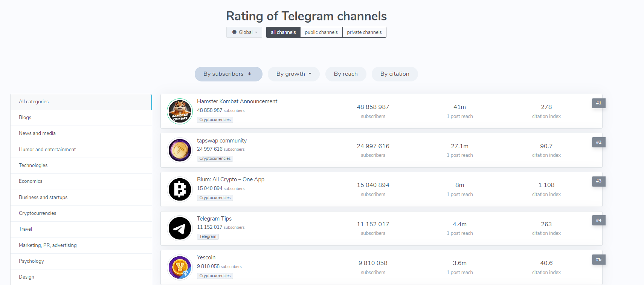Click the large 48 858 987 subscribers figure
This screenshot has width=644, height=285.
[x=373, y=107]
